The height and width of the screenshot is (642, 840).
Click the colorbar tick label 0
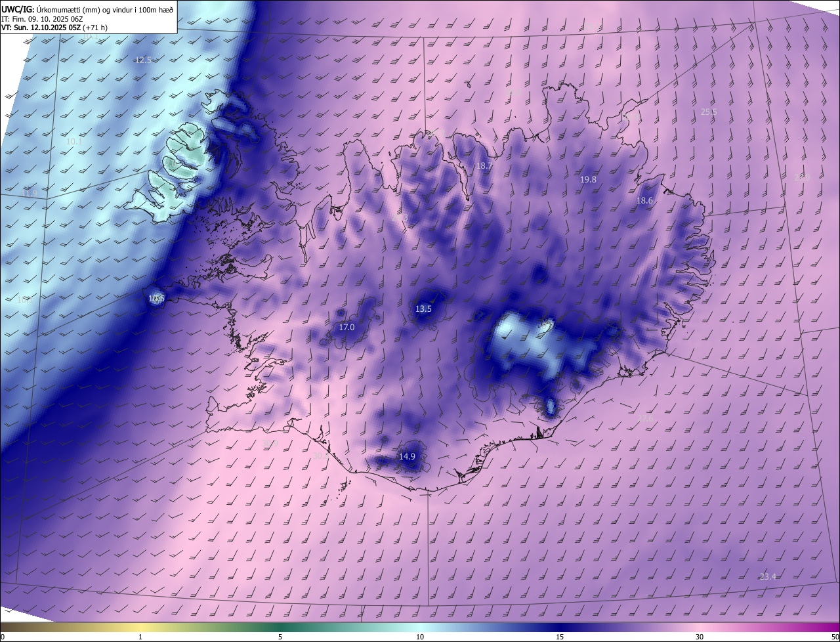(3, 637)
